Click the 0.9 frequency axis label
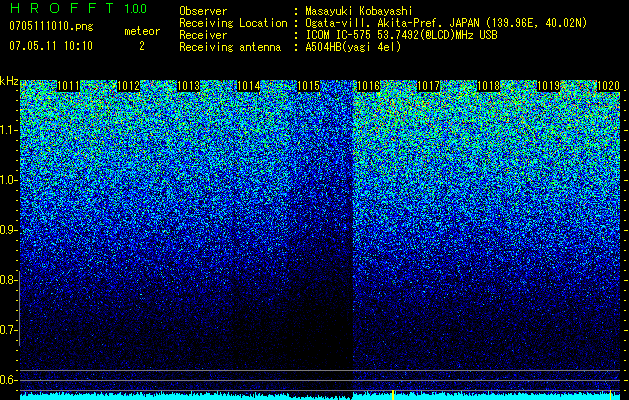Screen dimensions: 629x400 point(8,230)
